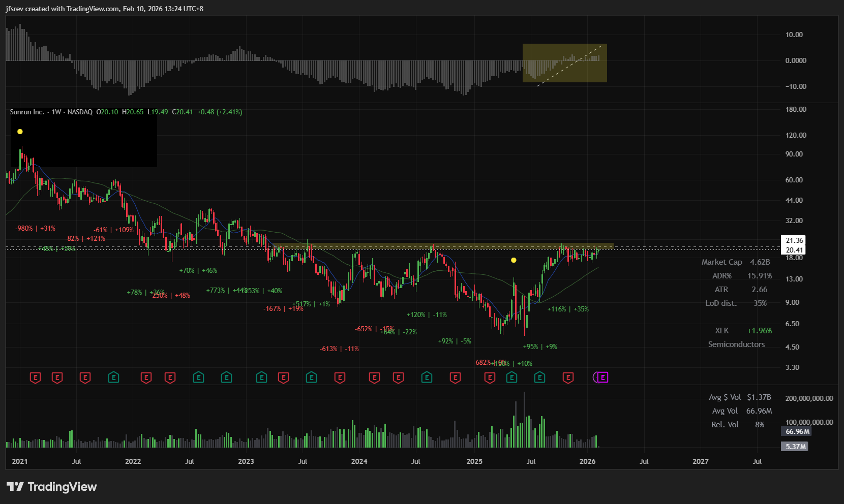The image size is (844, 504).
Task: Select the "-613% | -11%" earnings annotation
Action: pos(339,349)
